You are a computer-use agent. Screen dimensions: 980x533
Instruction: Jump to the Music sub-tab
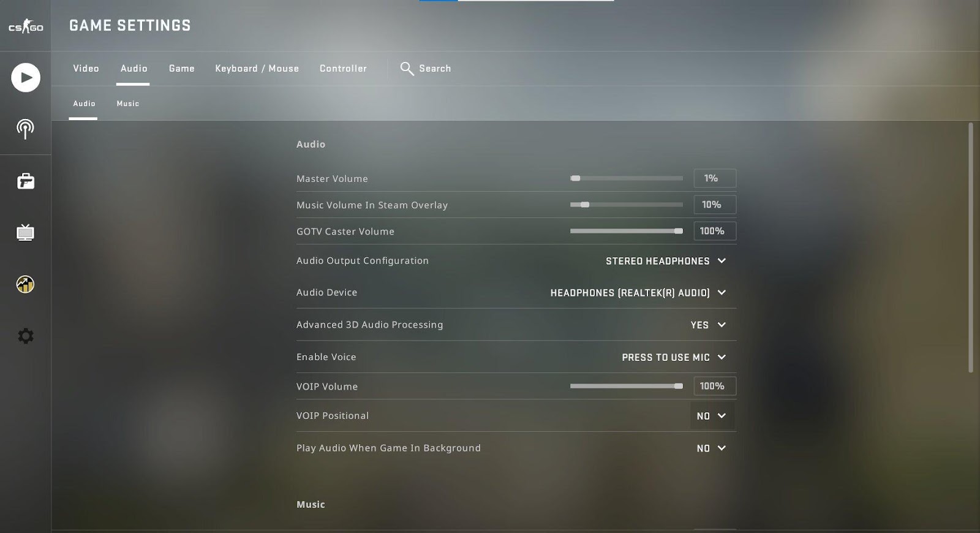coord(128,104)
